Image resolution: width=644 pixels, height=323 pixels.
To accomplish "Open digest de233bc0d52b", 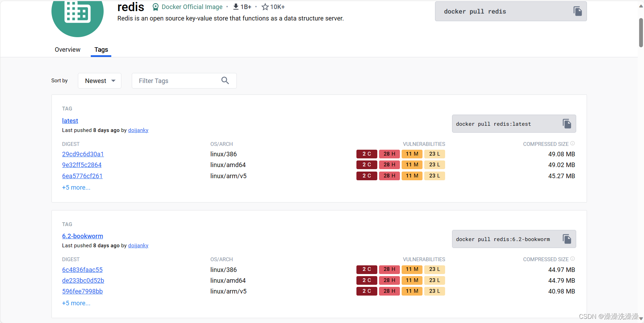I will 83,281.
